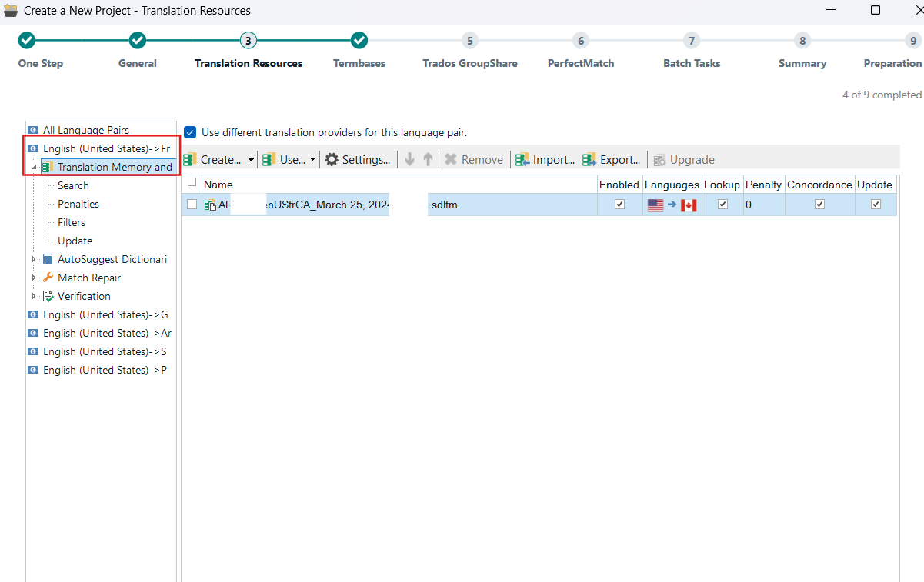924x582 pixels.
Task: Tick the row selection checkbox for the .sdltm file
Action: point(192,205)
